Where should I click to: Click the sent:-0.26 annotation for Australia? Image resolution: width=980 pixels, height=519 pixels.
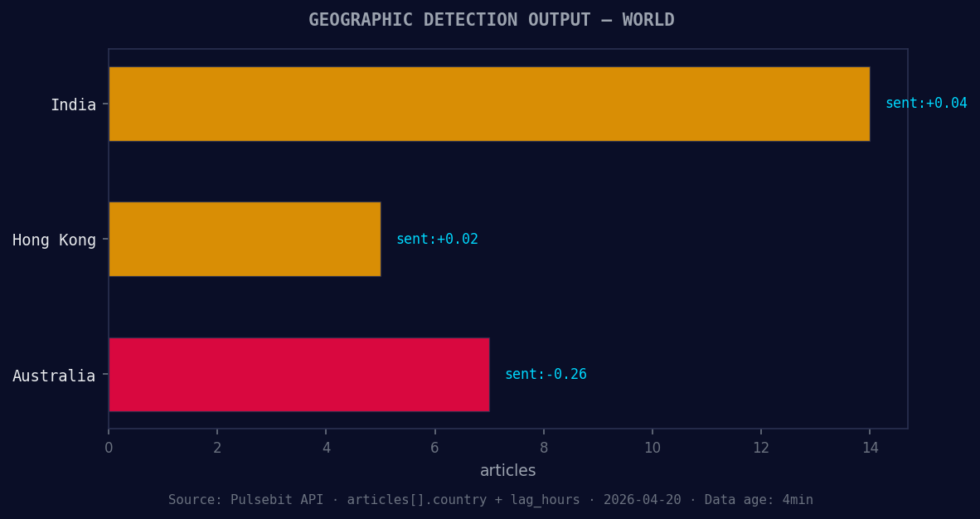point(546,374)
